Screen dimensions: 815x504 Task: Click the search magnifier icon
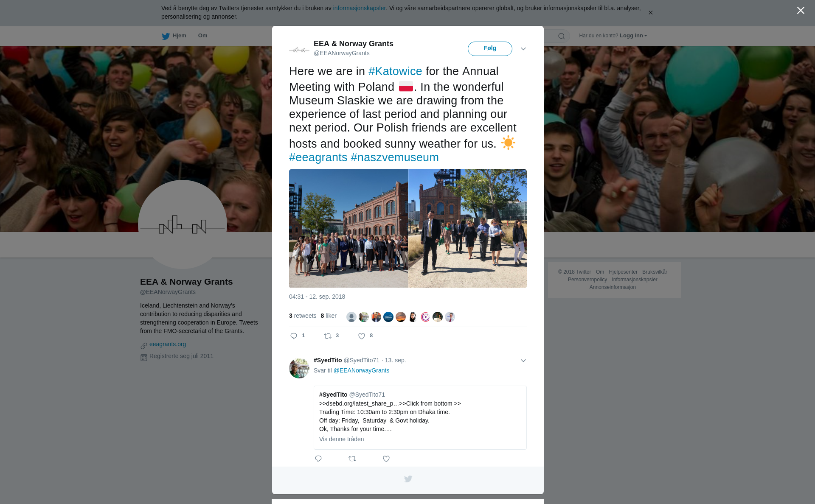[x=562, y=36]
